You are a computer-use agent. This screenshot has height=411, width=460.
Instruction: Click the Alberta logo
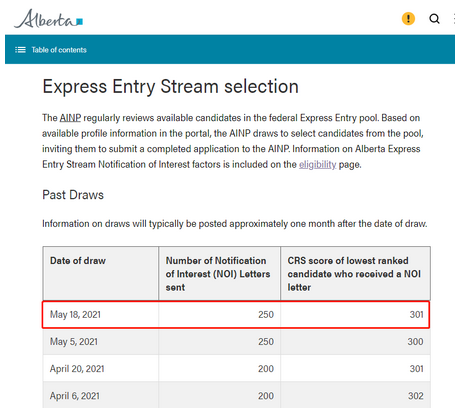point(48,19)
